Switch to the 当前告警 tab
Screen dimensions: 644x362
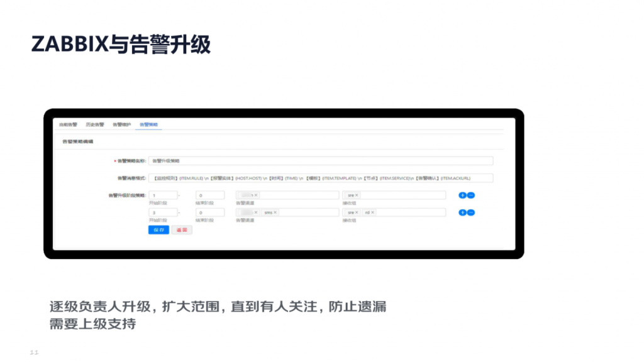coord(67,124)
